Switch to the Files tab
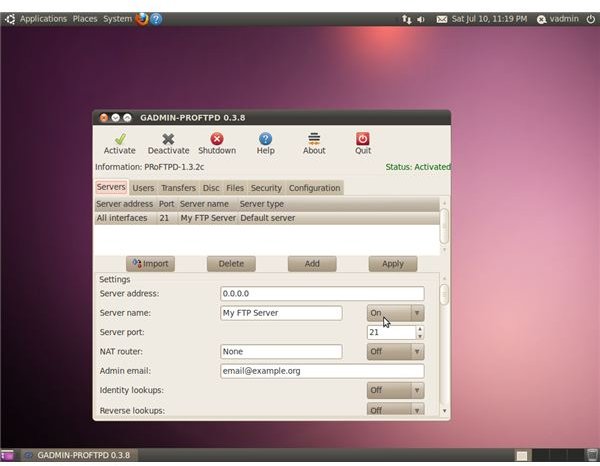The image size is (600, 466). [x=235, y=188]
